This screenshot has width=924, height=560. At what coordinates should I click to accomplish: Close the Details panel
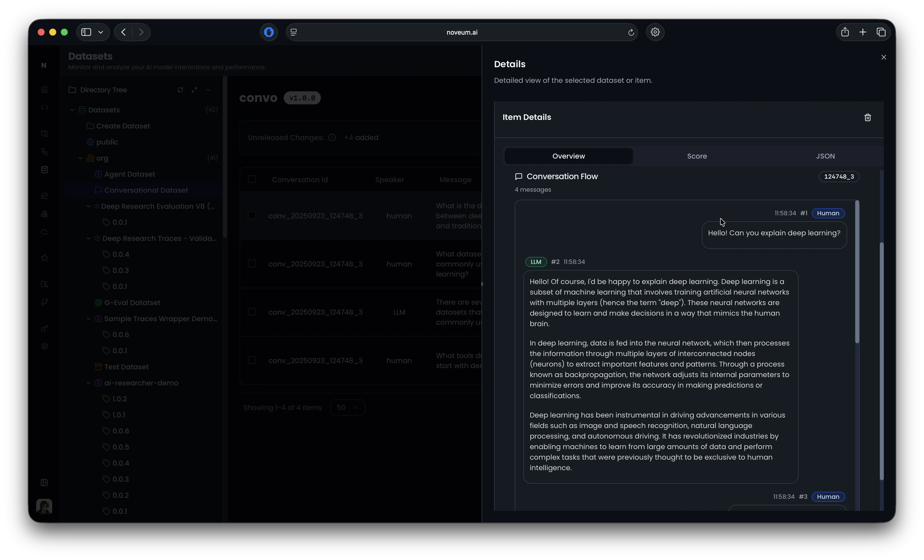[x=884, y=57]
